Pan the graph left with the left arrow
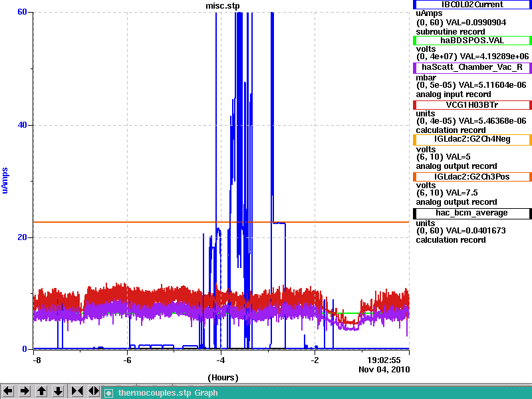The image size is (532, 399). [8, 391]
